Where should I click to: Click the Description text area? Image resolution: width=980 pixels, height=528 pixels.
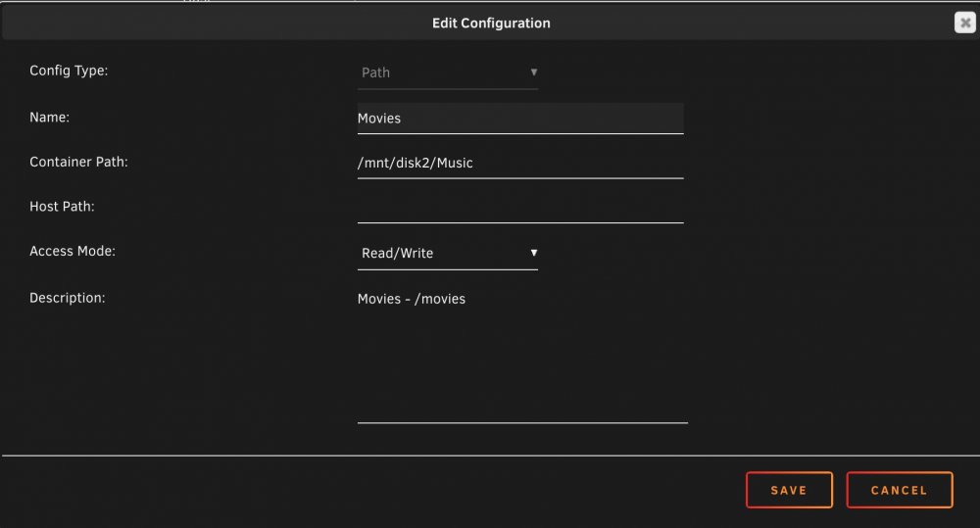click(522, 355)
